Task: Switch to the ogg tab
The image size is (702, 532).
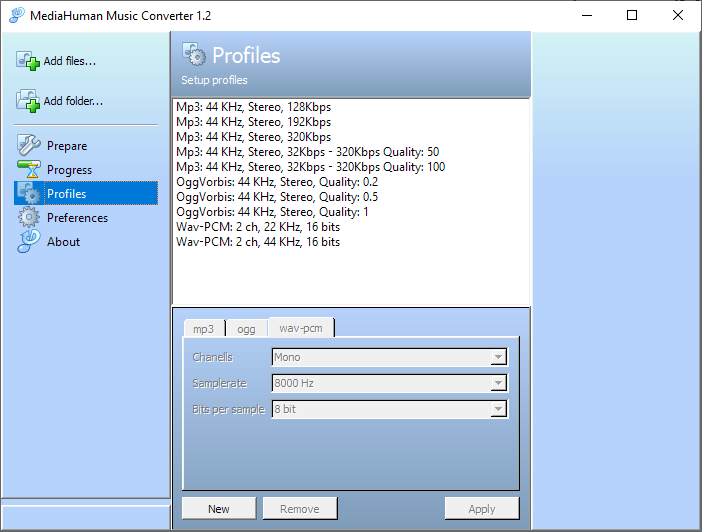Action: click(246, 328)
